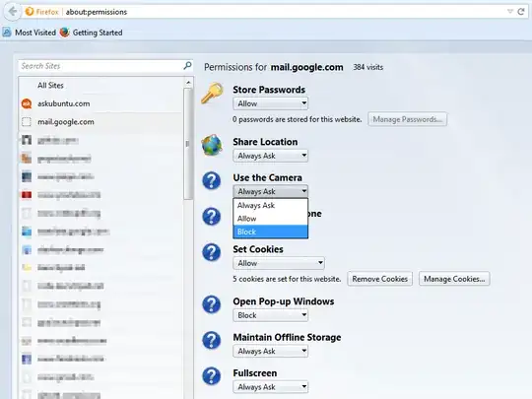The width and height of the screenshot is (532, 399).
Task: Click the globe icon beside Share Location
Action: 212,145
